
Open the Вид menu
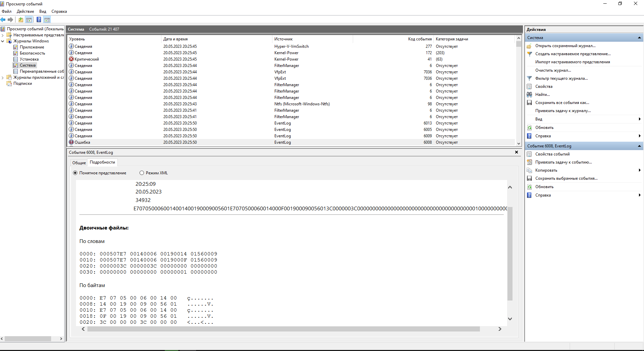click(43, 11)
